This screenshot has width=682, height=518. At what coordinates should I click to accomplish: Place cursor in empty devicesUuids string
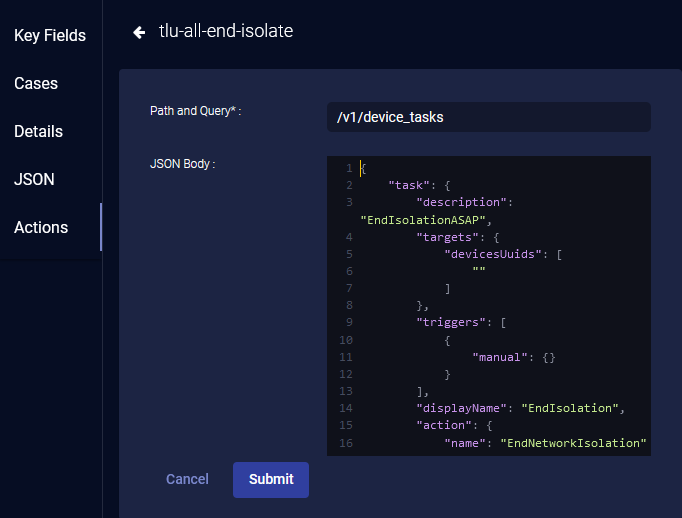(x=479, y=271)
